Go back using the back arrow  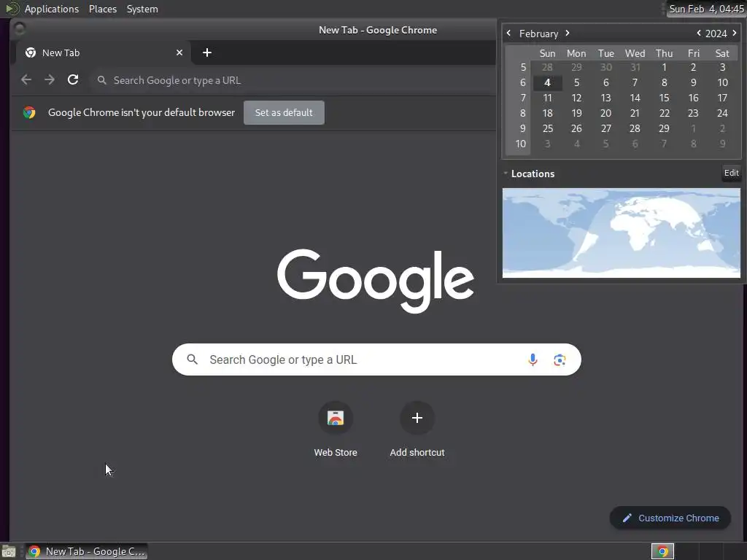(x=26, y=79)
